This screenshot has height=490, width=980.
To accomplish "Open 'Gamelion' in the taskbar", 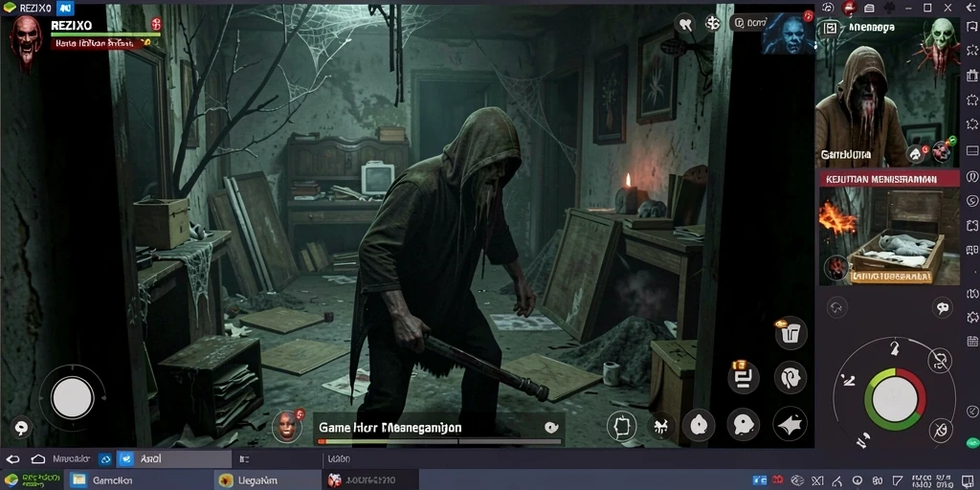I will coord(138,480).
